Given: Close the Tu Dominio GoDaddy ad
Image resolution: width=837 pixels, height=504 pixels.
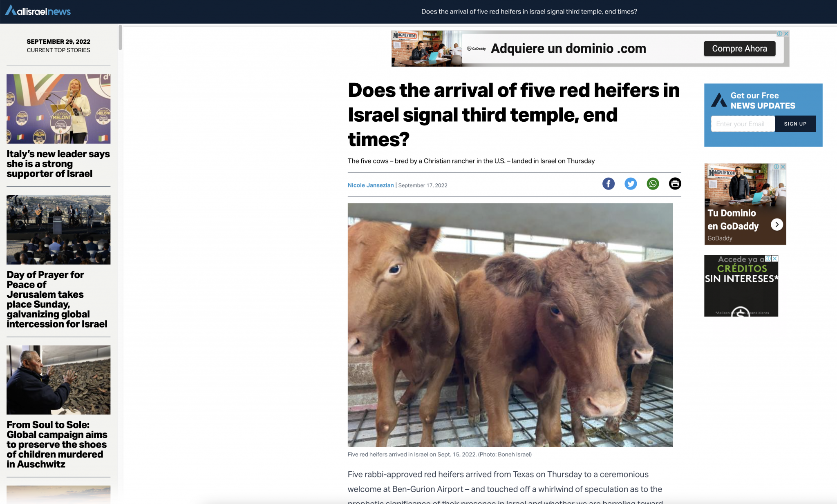Looking at the screenshot, I should [783, 167].
